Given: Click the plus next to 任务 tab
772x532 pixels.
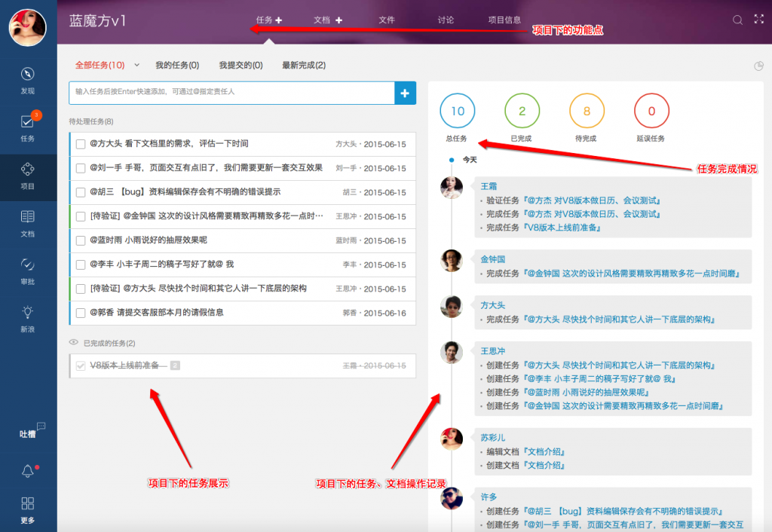Looking at the screenshot, I should pos(279,20).
